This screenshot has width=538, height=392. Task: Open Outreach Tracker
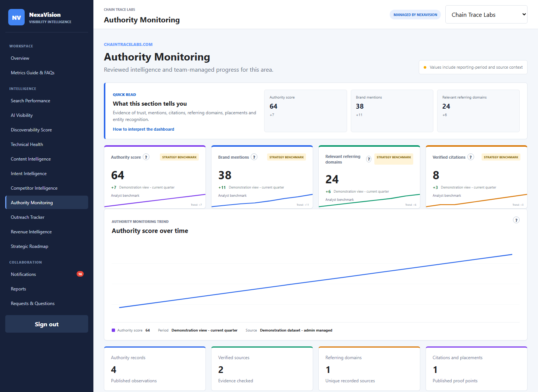tap(47, 217)
